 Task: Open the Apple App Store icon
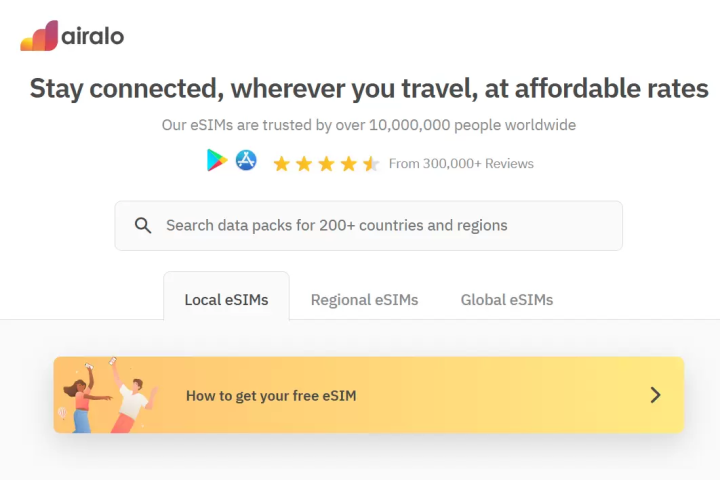click(246, 160)
